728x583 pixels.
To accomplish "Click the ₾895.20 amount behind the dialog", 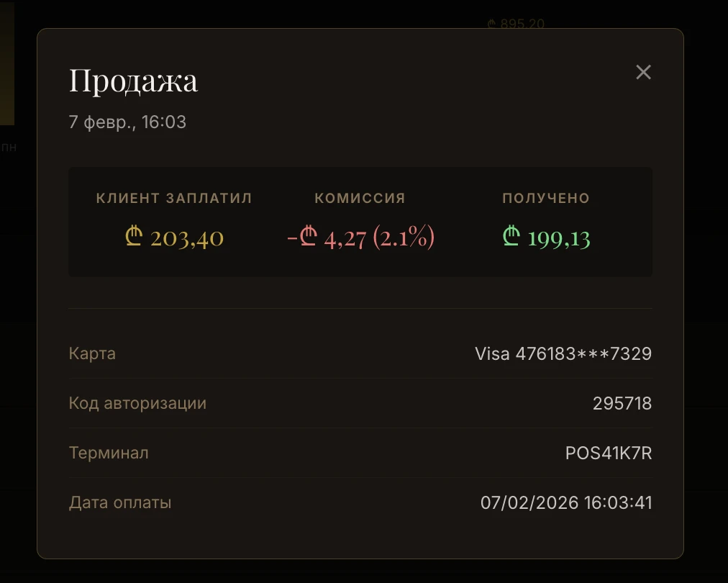I will 515,24.
